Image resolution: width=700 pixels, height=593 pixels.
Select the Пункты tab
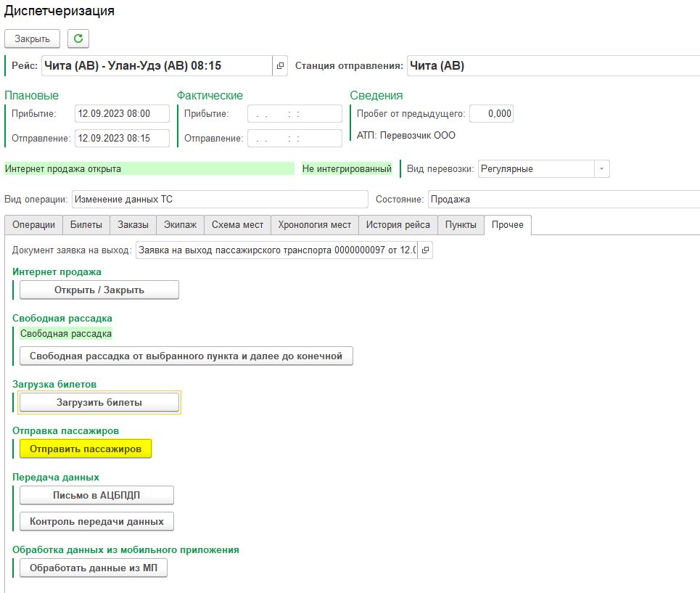[461, 225]
